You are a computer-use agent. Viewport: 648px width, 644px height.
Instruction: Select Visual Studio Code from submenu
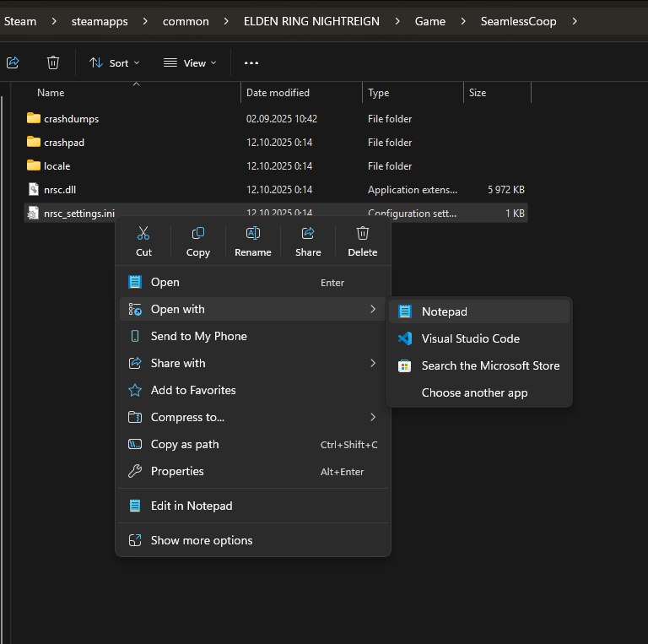(x=470, y=338)
